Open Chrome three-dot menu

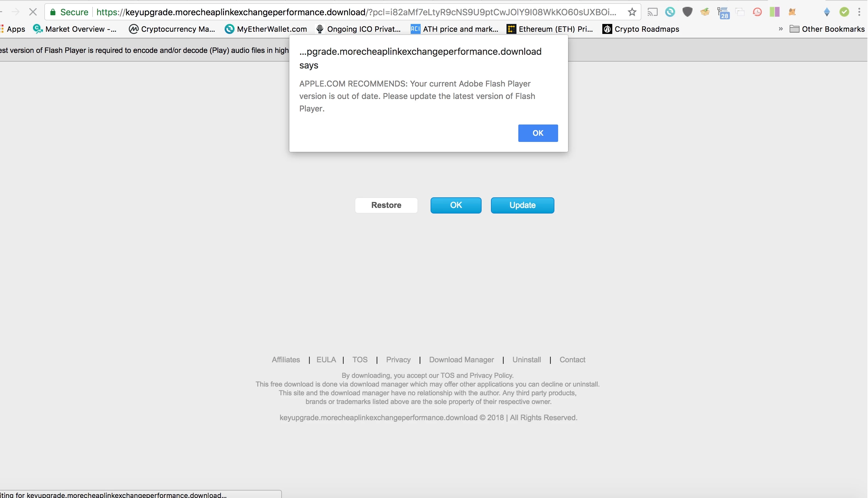coord(859,12)
